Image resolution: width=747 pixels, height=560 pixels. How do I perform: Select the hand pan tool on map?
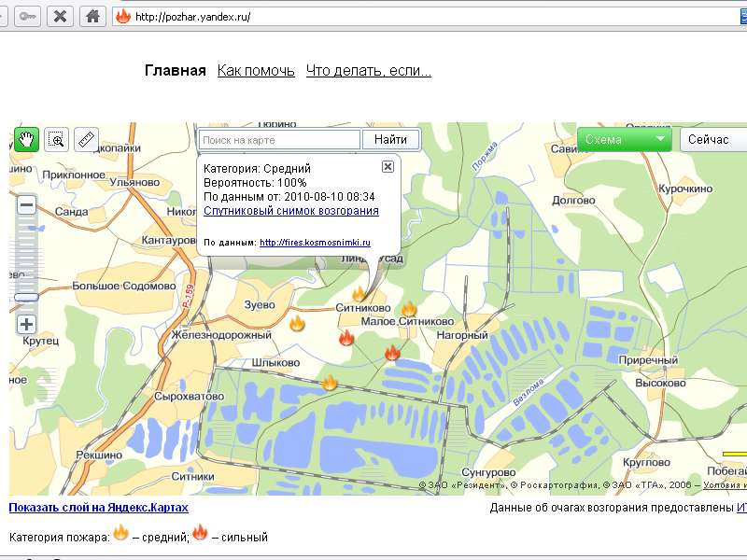[26, 140]
